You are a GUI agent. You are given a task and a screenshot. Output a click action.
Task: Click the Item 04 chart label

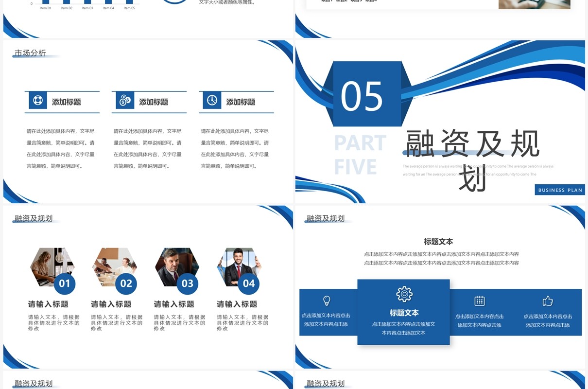coord(109,8)
